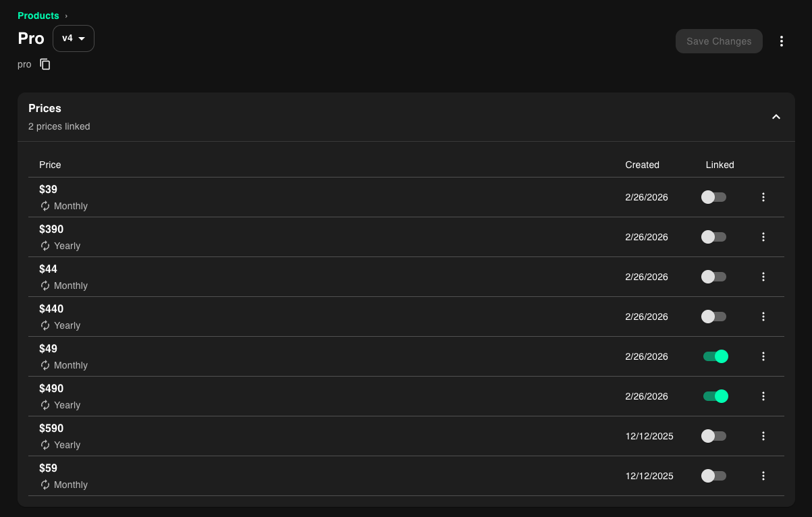
Task: Unlink the $49 Monthly price
Action: (x=715, y=356)
